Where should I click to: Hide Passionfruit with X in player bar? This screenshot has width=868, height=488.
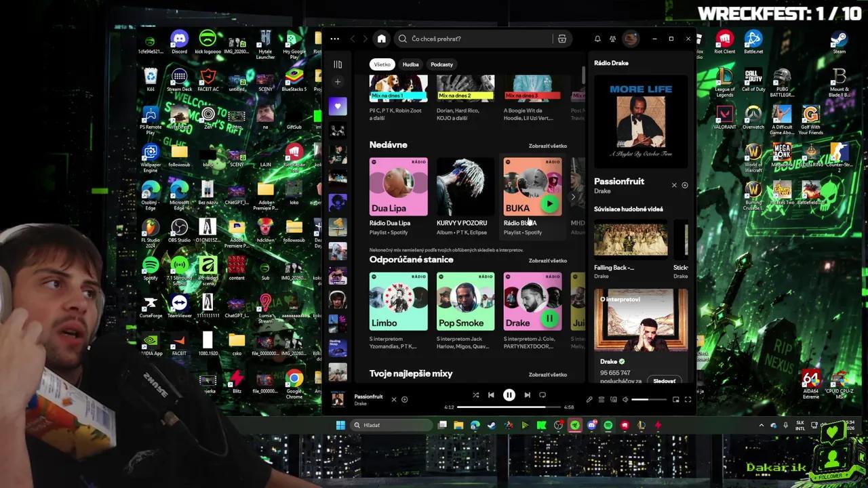click(394, 400)
